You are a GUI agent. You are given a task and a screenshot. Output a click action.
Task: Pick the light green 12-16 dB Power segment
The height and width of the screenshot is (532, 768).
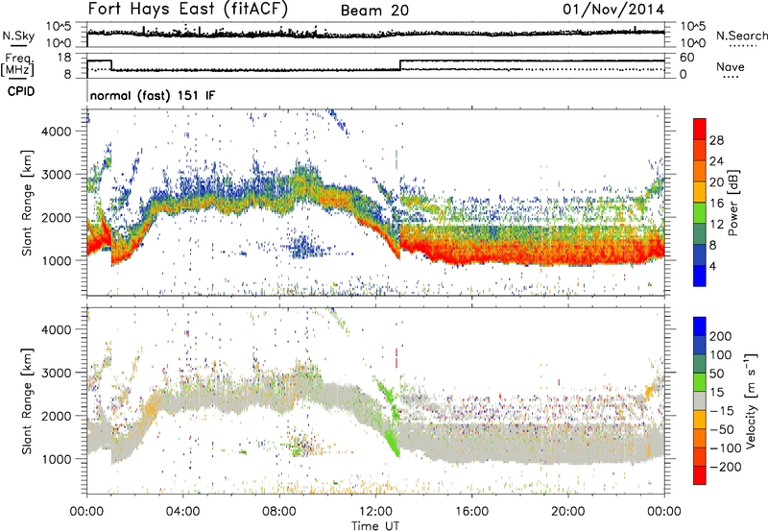click(700, 213)
